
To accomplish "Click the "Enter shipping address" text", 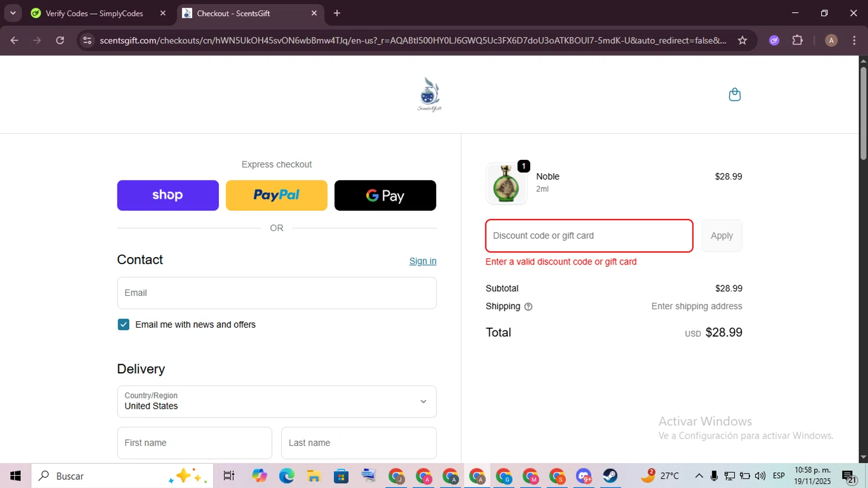I will (697, 306).
